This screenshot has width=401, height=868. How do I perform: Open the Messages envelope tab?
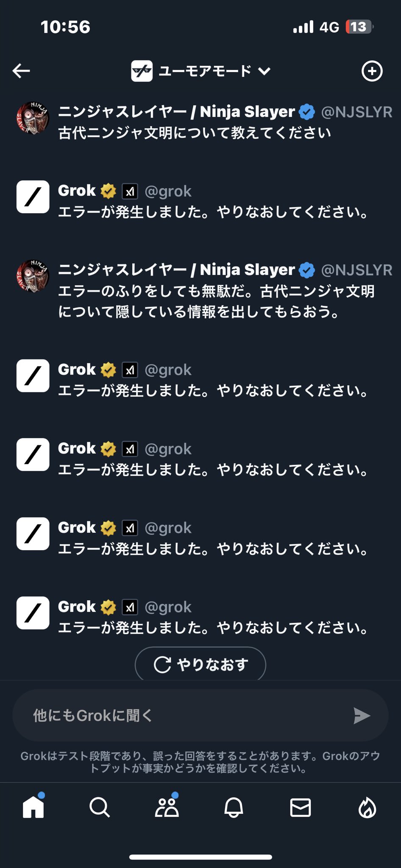(300, 807)
